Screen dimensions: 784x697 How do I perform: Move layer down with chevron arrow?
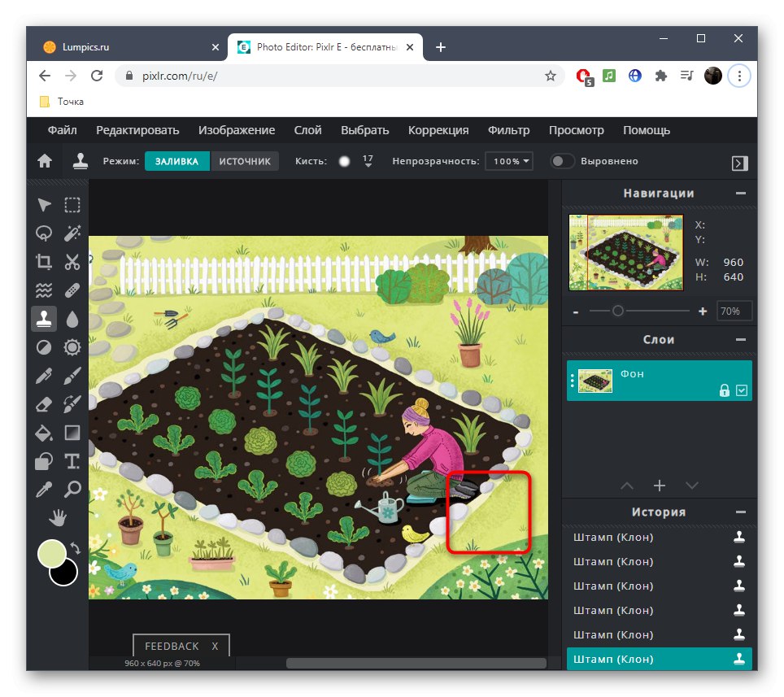tap(691, 486)
